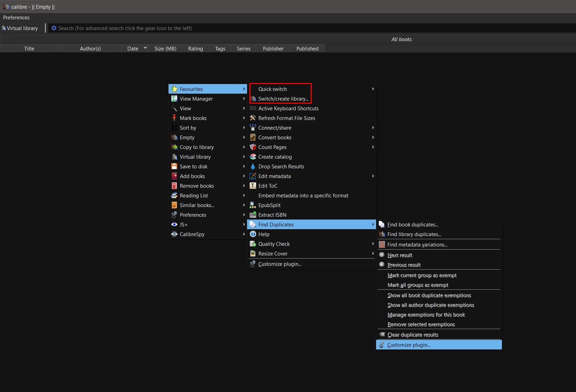This screenshot has width=576, height=392.
Task: Sort by the Size (MB) column header
Action: click(165, 49)
